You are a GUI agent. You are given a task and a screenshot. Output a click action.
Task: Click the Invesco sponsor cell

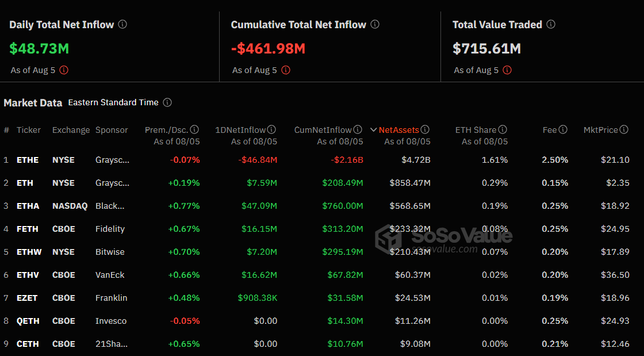pyautogui.click(x=111, y=321)
